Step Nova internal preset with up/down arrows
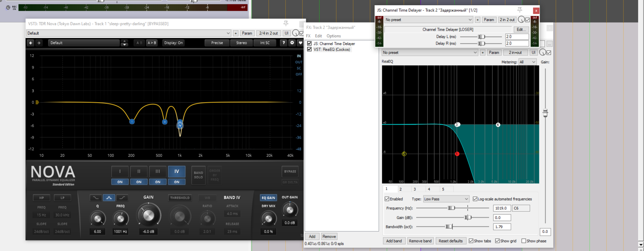 pyautogui.click(x=124, y=43)
